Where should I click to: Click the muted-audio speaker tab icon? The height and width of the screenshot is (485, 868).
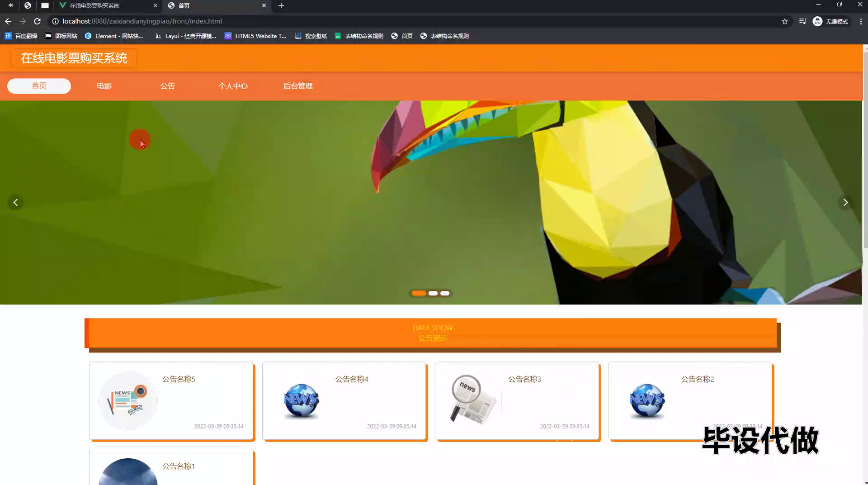coord(10,5)
